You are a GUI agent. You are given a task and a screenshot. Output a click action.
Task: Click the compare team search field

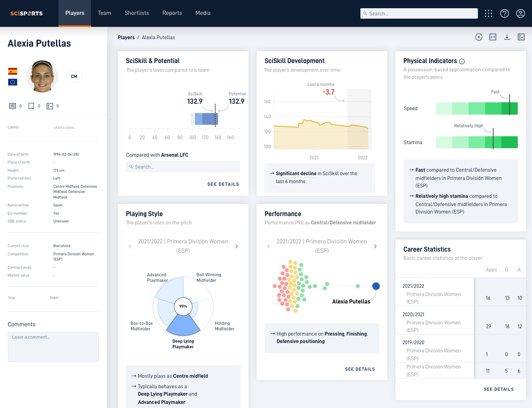click(x=183, y=167)
